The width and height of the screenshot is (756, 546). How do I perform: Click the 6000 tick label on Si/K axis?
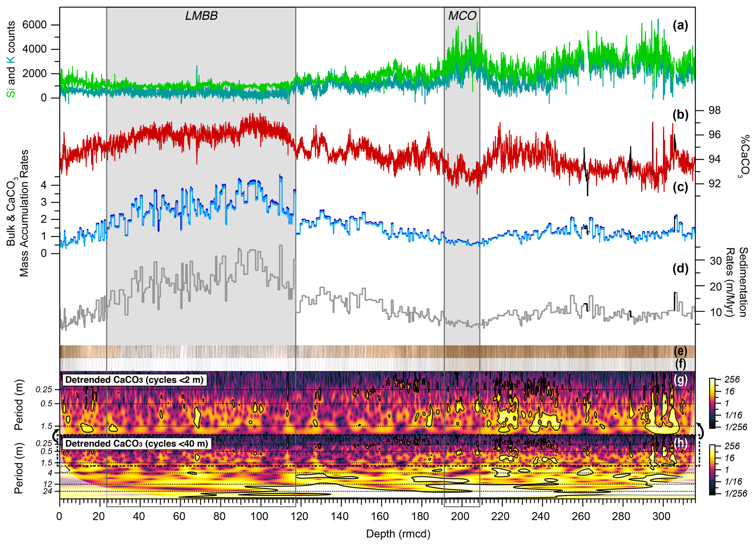point(34,25)
